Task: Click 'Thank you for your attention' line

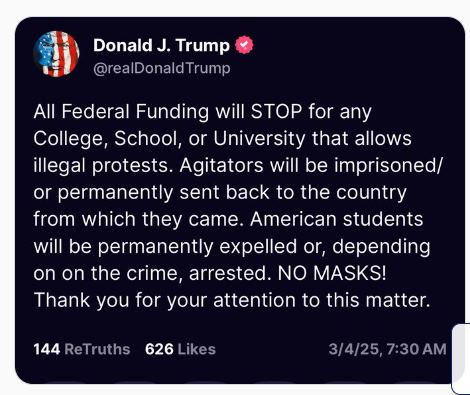Action: coord(232,300)
